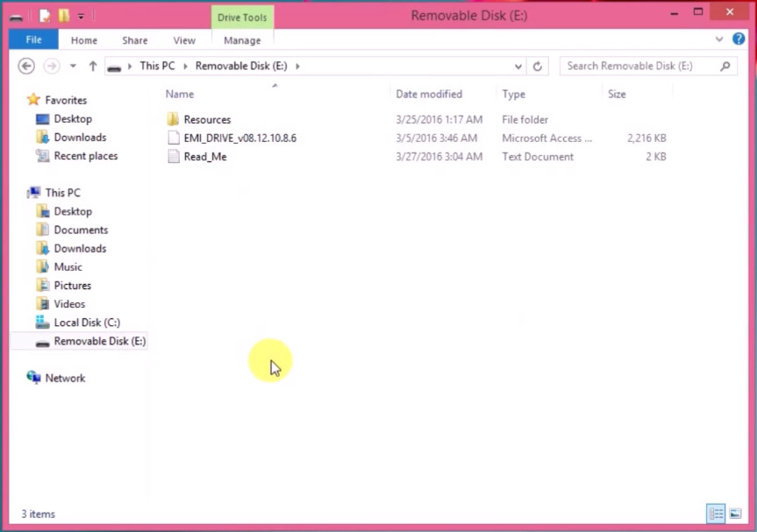Viewport: 757px width, 532px height.
Task: Open Network in navigation pane
Action: (65, 378)
